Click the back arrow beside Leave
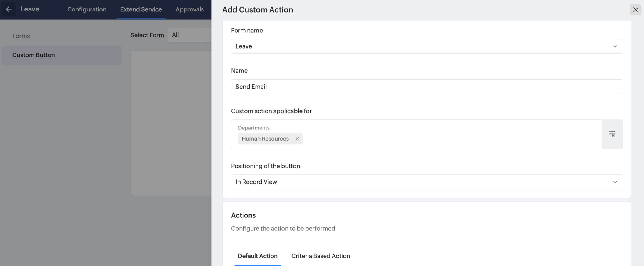644x266 pixels. coord(9,9)
